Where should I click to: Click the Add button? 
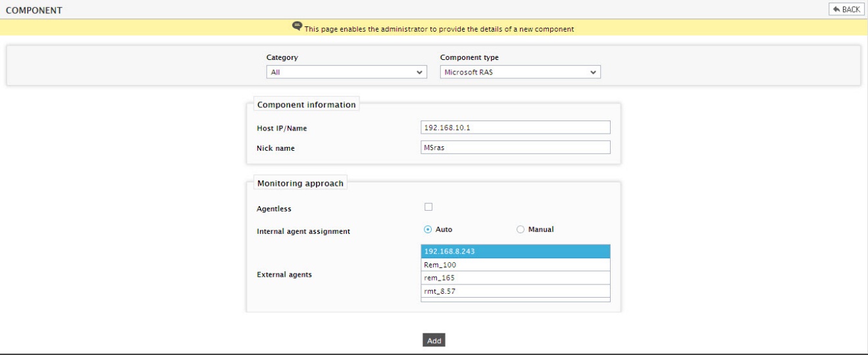434,341
